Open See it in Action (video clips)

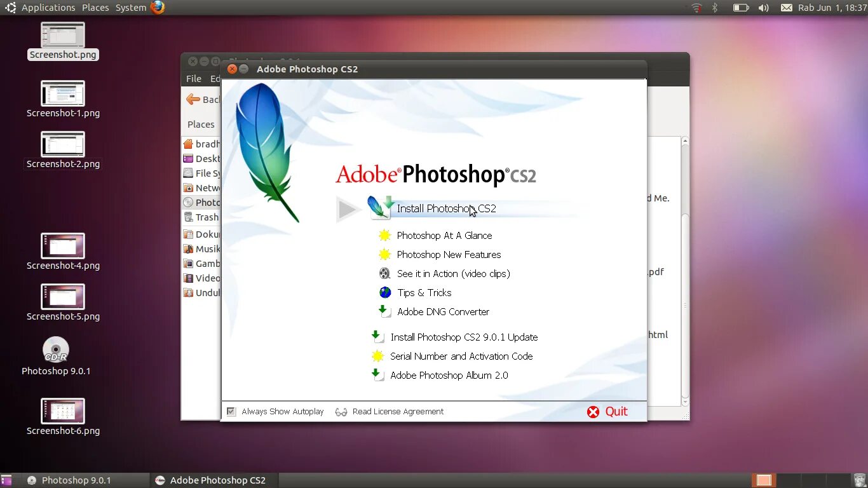tap(453, 273)
